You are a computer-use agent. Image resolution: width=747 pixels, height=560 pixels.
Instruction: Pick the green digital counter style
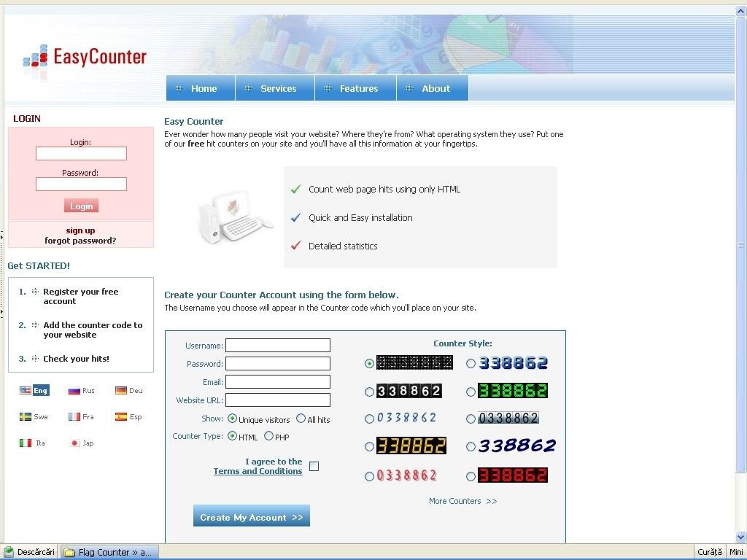(x=471, y=391)
